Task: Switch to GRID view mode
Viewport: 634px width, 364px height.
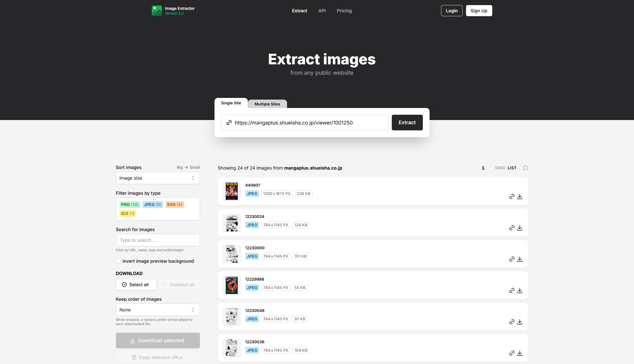Action: pyautogui.click(x=500, y=168)
